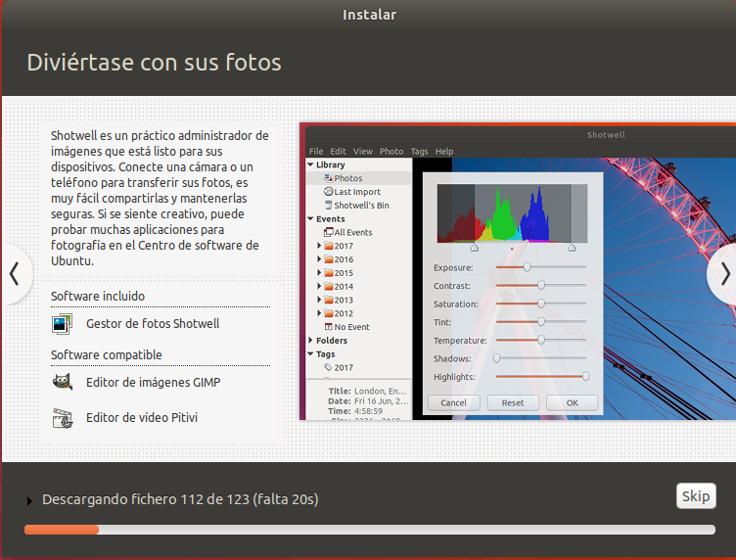
Task: Click the GIMP mascot icon
Action: 62,382
